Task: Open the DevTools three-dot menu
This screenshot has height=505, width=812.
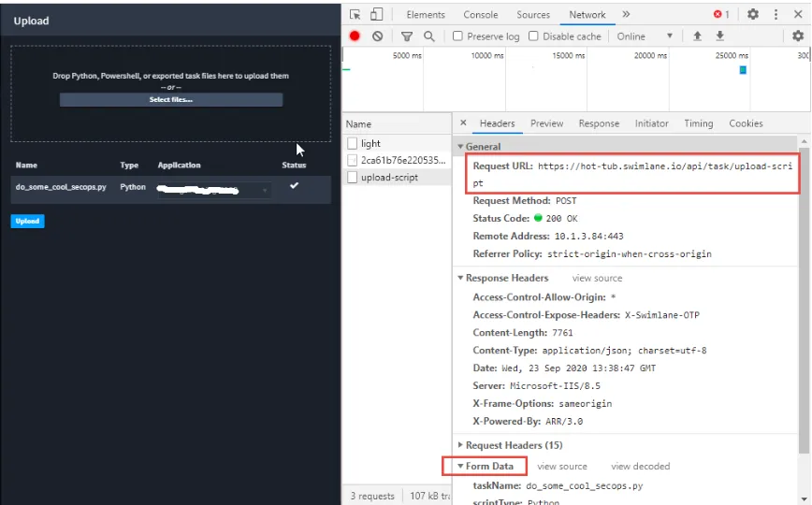Action: click(776, 15)
